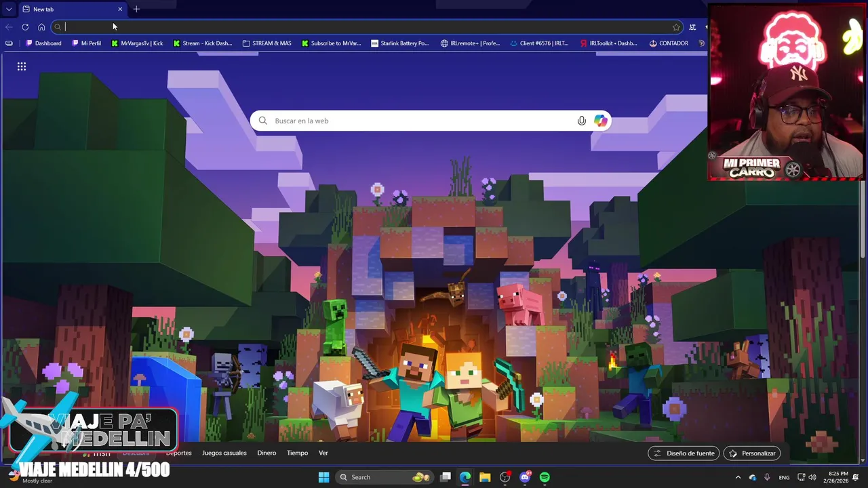Start voice search with microphone icon
Viewport: 868px width, 488px height.
pyautogui.click(x=581, y=121)
